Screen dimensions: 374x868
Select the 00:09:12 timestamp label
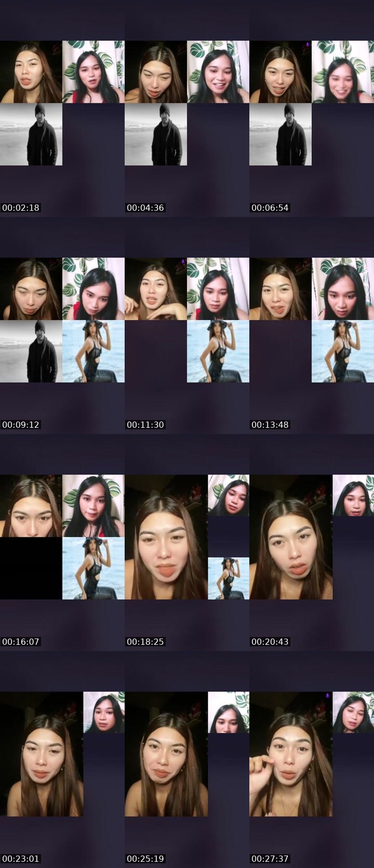pyautogui.click(x=21, y=425)
